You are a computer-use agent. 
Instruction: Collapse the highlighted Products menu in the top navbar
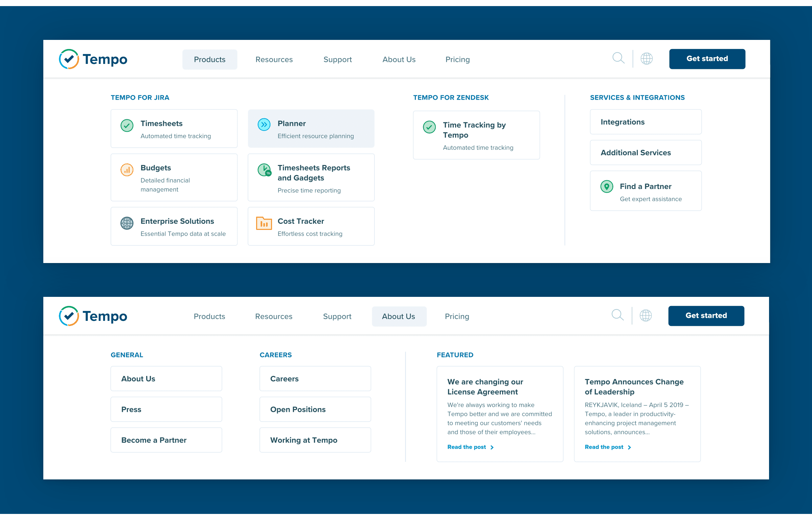[210, 60]
